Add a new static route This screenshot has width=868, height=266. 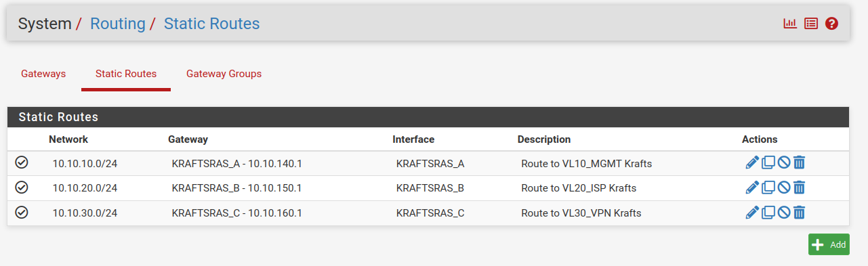(x=829, y=244)
